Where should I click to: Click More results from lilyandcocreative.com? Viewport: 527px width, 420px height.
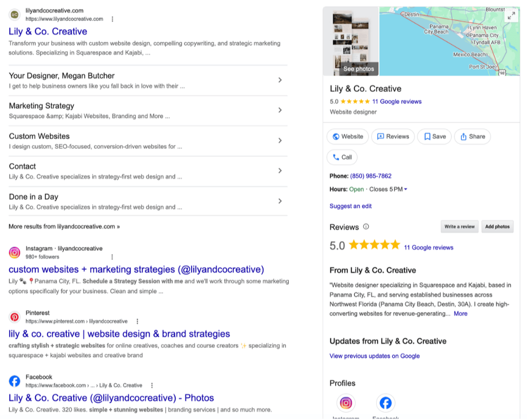tap(64, 226)
